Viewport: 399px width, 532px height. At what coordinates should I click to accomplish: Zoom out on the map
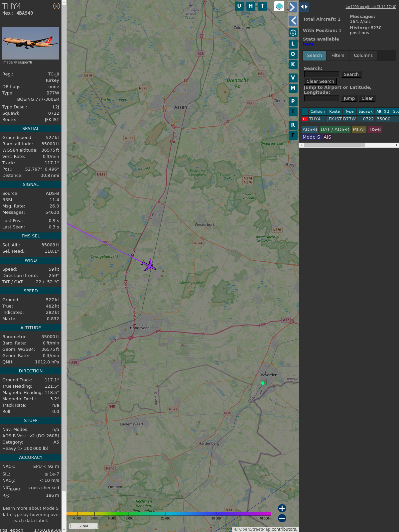pyautogui.click(x=282, y=518)
